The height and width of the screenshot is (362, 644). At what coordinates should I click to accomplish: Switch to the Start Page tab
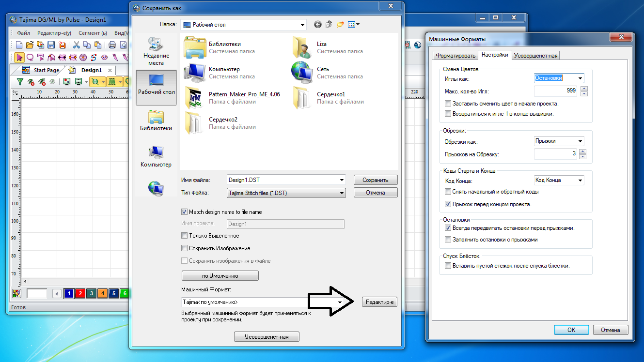click(42, 70)
